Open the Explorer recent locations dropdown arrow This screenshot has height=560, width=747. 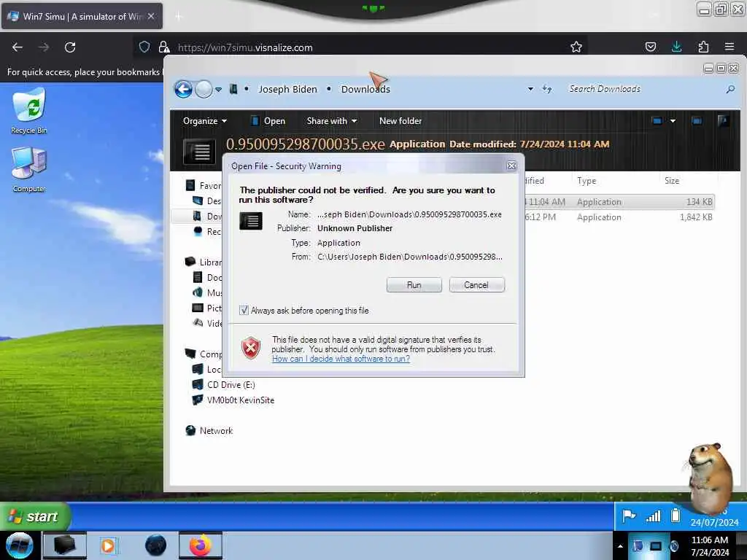218,90
